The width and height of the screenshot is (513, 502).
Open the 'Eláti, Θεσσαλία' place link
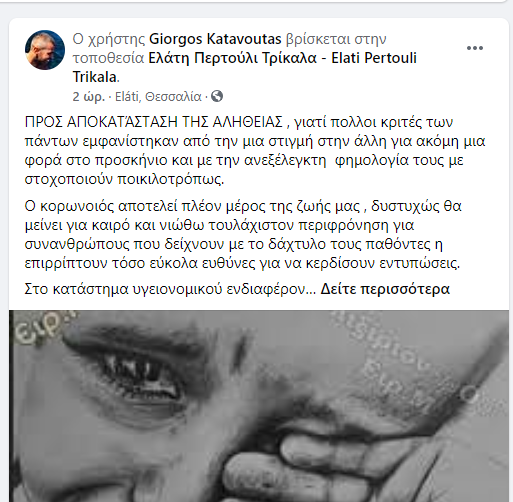coord(158,97)
